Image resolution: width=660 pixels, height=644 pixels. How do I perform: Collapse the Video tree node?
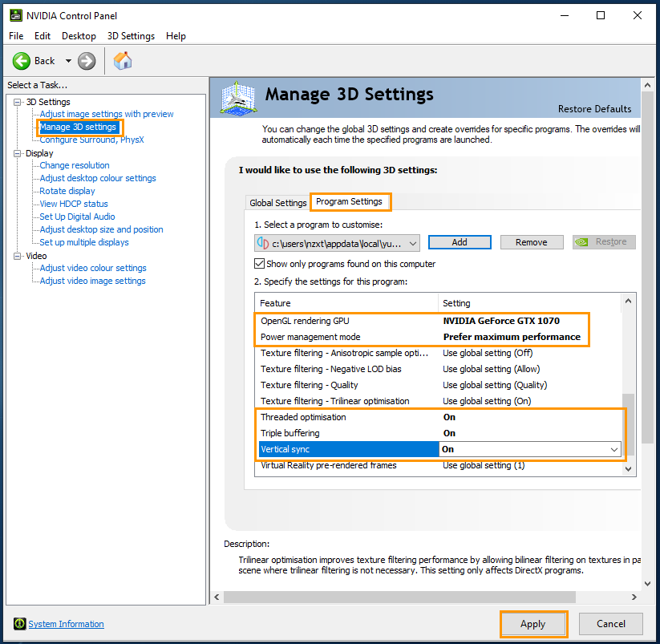(18, 256)
